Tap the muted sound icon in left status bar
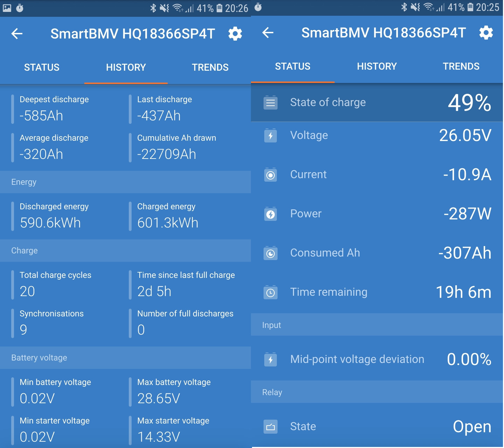 point(164,8)
